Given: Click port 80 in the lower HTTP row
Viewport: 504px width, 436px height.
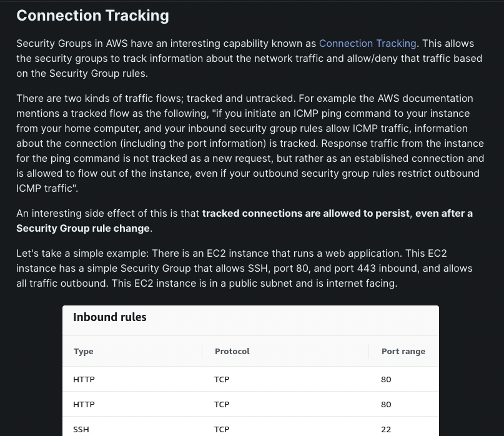Looking at the screenshot, I should pos(386,405).
